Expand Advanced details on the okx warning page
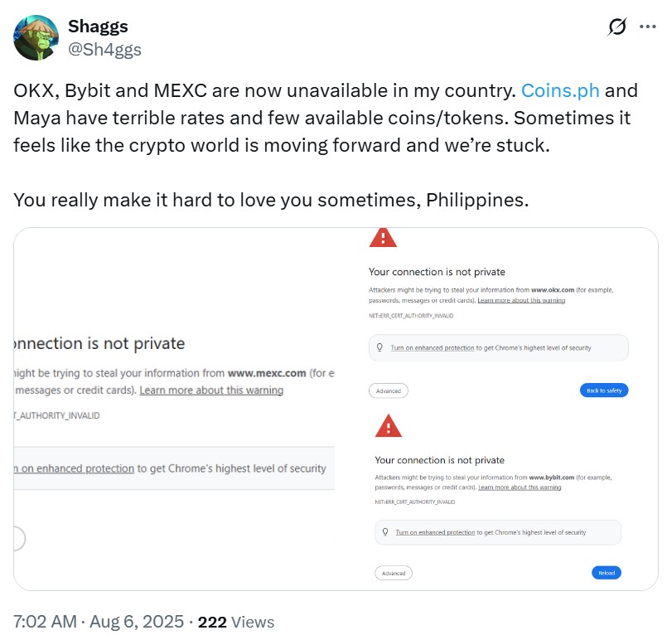Image resolution: width=672 pixels, height=635 pixels. (388, 390)
